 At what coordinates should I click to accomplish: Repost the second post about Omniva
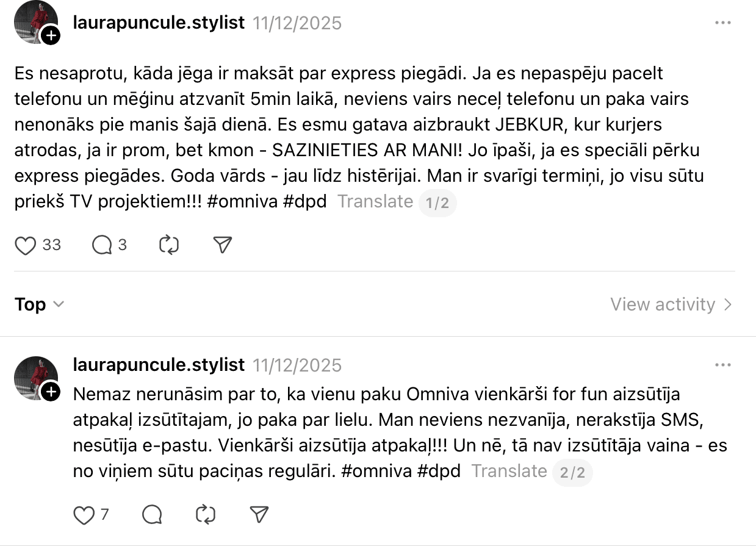[206, 515]
